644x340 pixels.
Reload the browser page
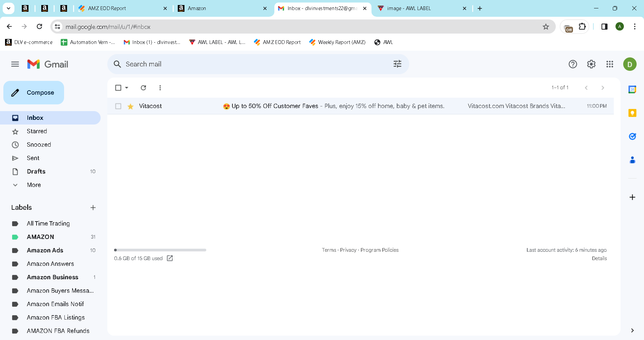click(40, 27)
